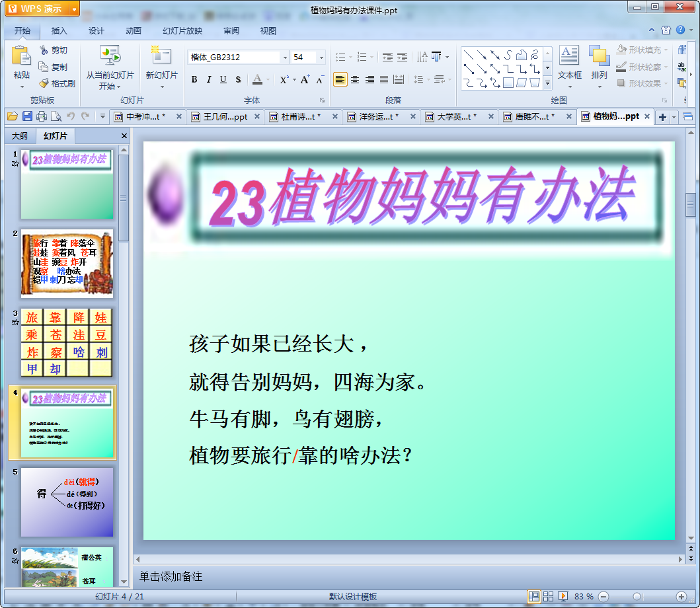Open the Slide Show (幻灯片放映) tab
700x608 pixels.
click(x=182, y=31)
